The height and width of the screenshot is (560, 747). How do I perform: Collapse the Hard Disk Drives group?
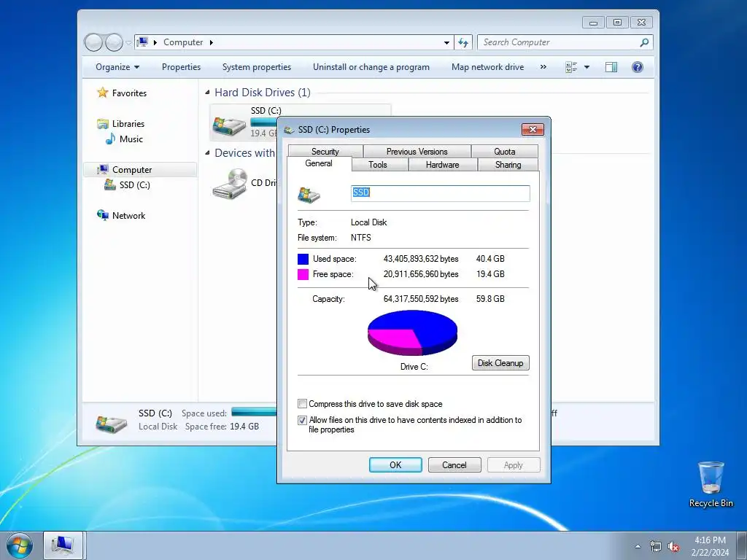coord(207,93)
